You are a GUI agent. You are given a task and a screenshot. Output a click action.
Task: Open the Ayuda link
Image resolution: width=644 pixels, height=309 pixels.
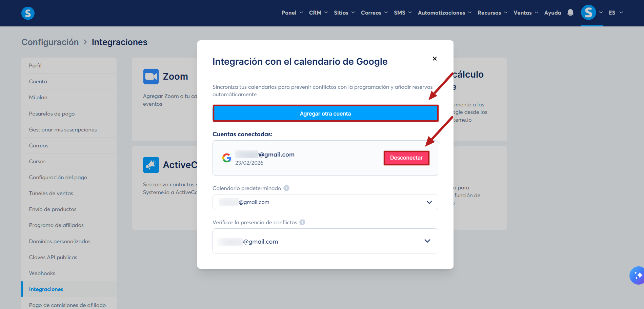pos(552,13)
